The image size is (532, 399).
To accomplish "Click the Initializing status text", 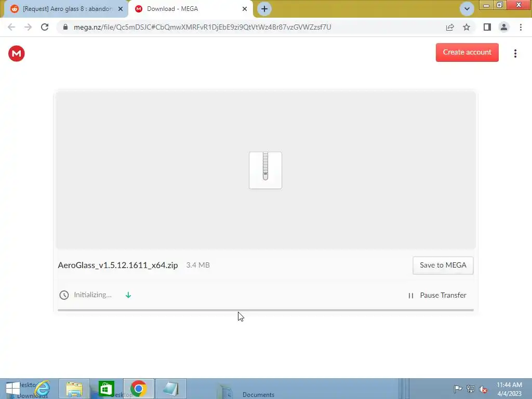I will pos(92,295).
